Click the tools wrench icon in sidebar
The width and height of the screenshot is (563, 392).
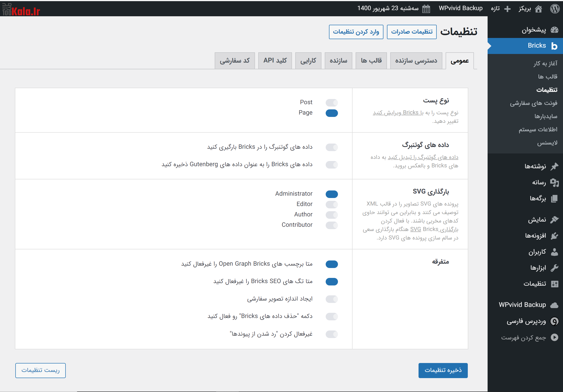tap(554, 268)
